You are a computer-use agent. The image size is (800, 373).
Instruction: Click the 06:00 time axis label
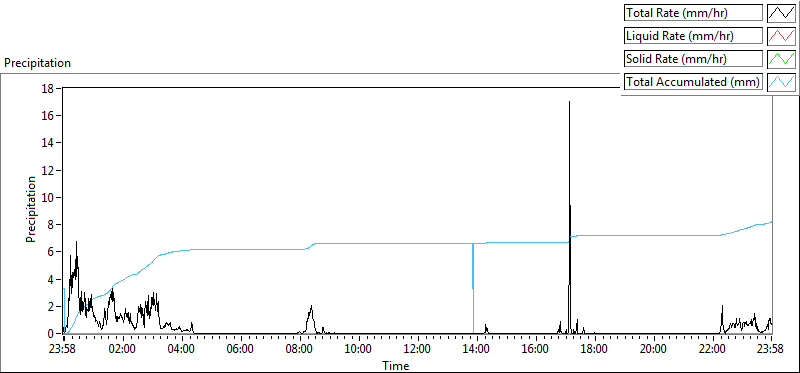[240, 350]
